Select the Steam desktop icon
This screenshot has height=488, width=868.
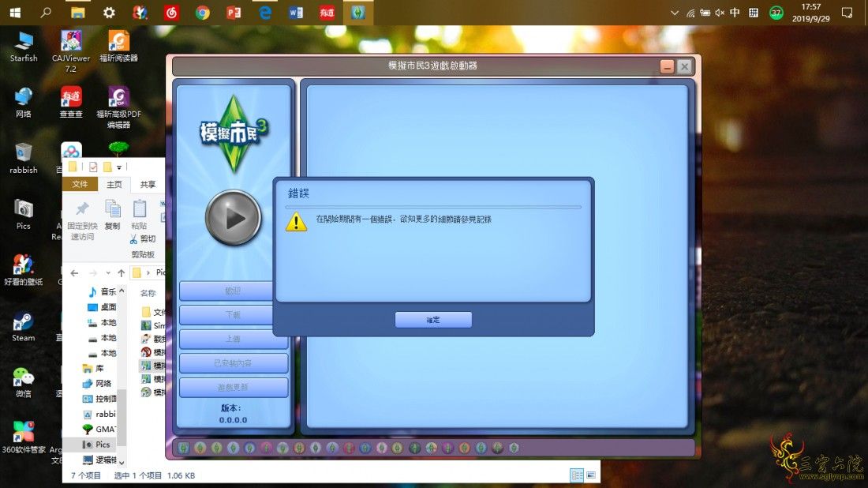point(23,327)
